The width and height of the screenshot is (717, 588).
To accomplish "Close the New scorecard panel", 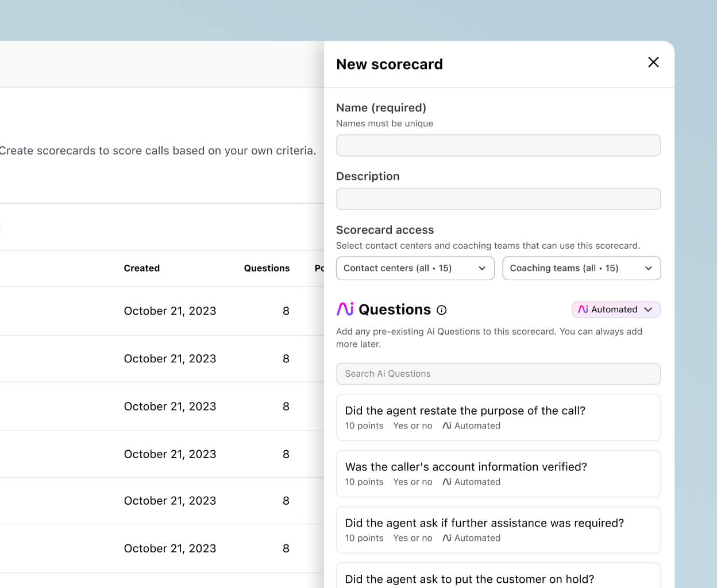I will coord(653,63).
